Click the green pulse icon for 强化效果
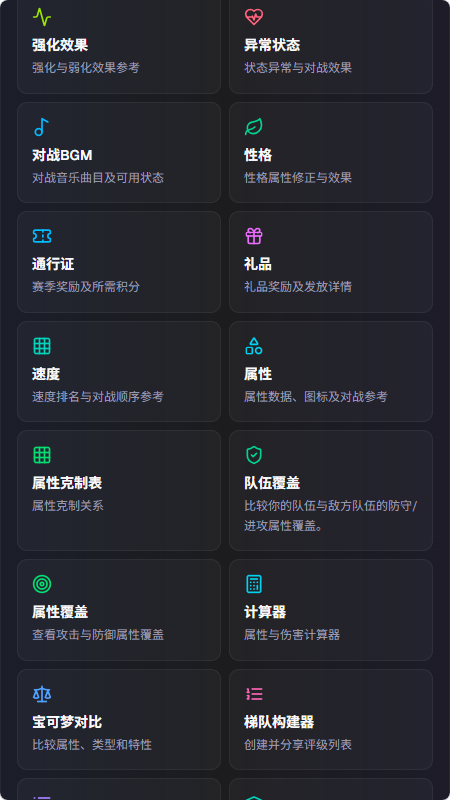The image size is (450, 800). click(x=42, y=17)
